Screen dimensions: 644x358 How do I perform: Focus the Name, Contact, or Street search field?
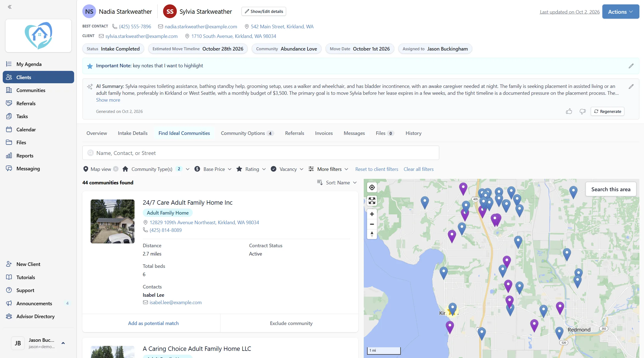pos(261,153)
